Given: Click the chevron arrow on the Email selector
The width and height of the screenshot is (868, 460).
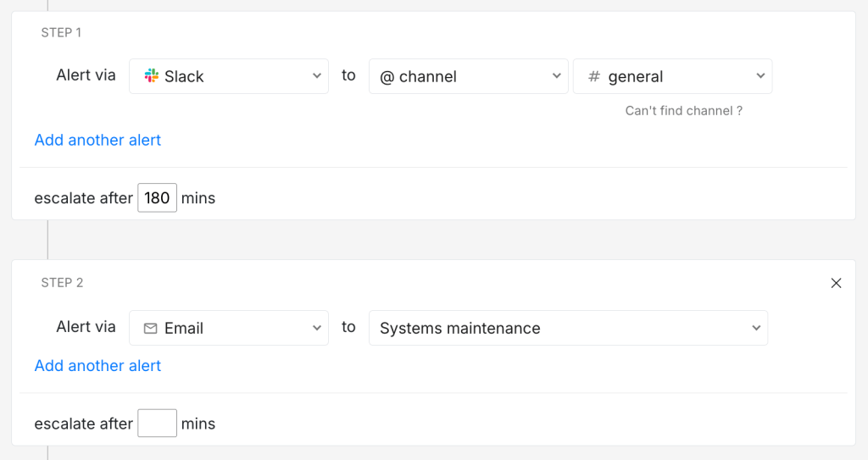Looking at the screenshot, I should [x=317, y=328].
